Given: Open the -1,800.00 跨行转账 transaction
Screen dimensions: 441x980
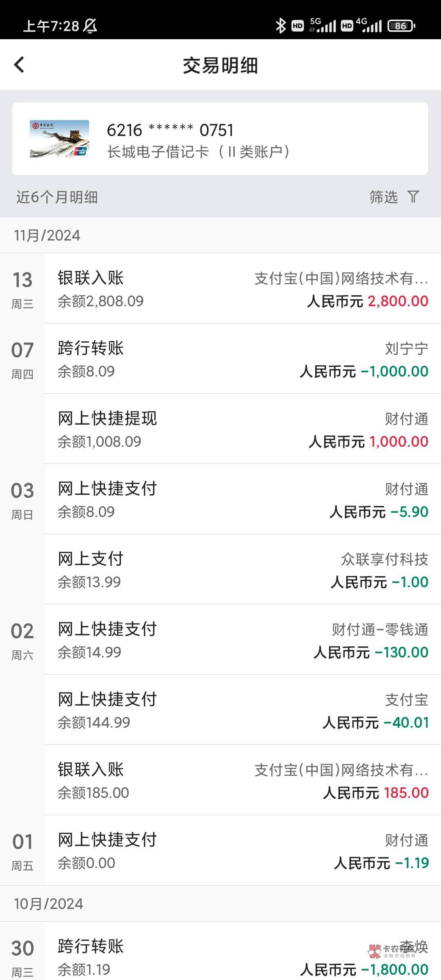Looking at the screenshot, I should click(x=243, y=956).
